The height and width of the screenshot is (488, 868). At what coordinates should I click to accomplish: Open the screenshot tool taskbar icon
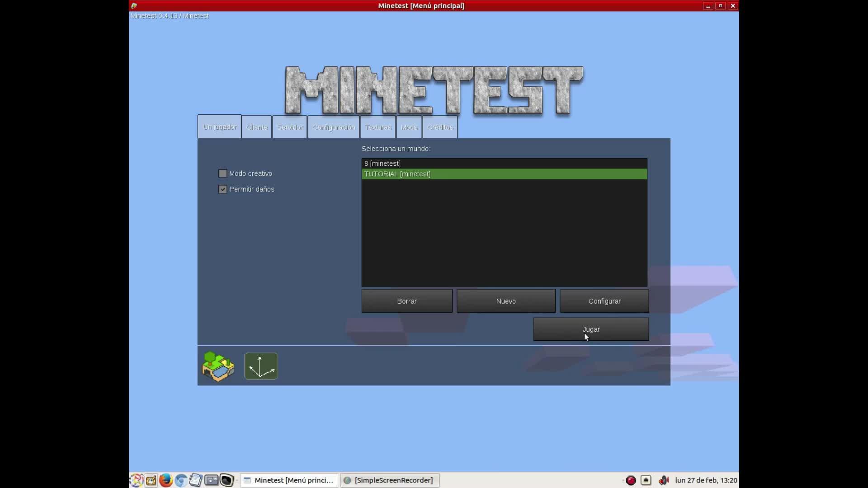click(x=211, y=480)
